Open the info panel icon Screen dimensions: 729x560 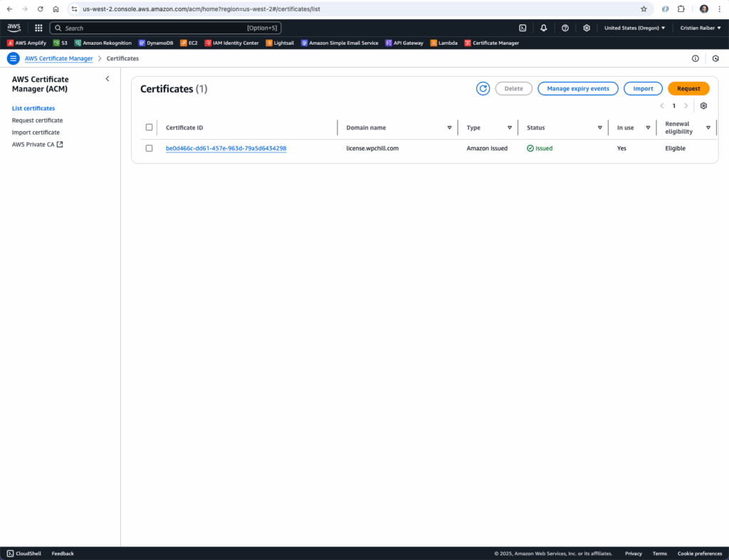696,58
